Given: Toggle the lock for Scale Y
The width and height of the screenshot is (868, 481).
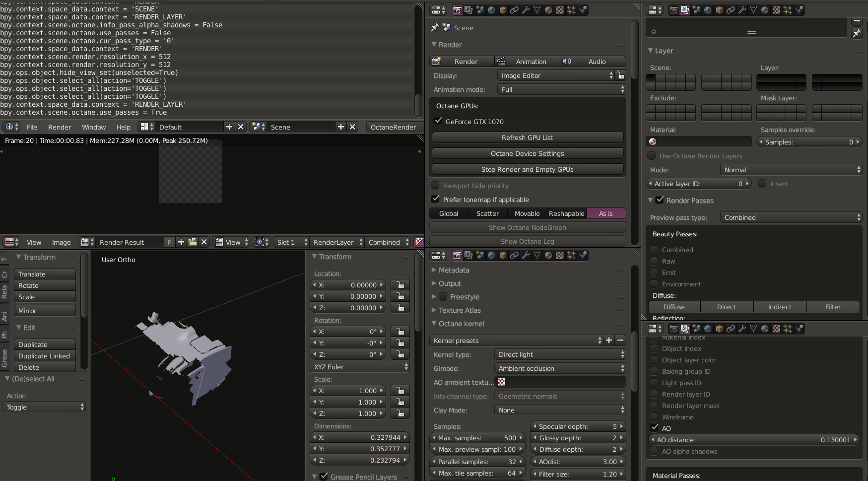Looking at the screenshot, I should click(400, 402).
